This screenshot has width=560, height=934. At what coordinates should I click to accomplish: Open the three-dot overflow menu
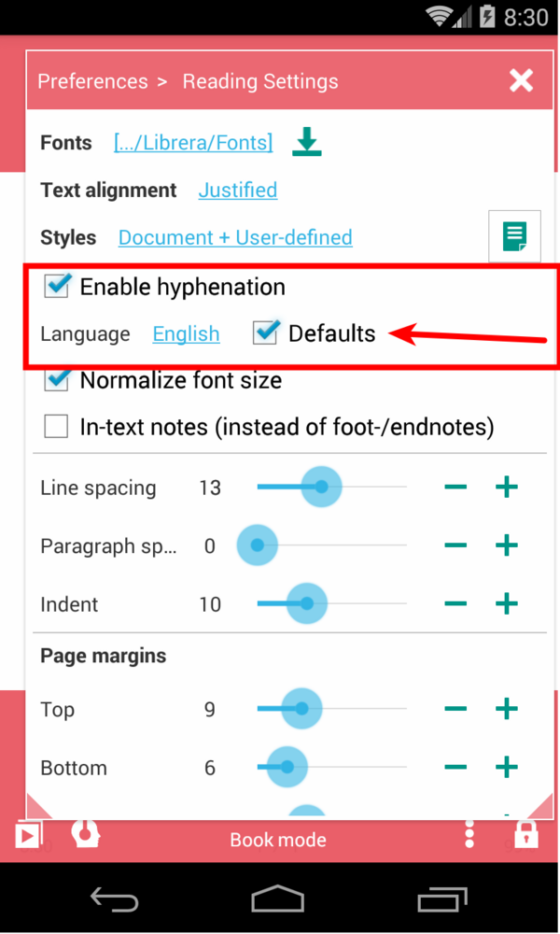coord(470,833)
